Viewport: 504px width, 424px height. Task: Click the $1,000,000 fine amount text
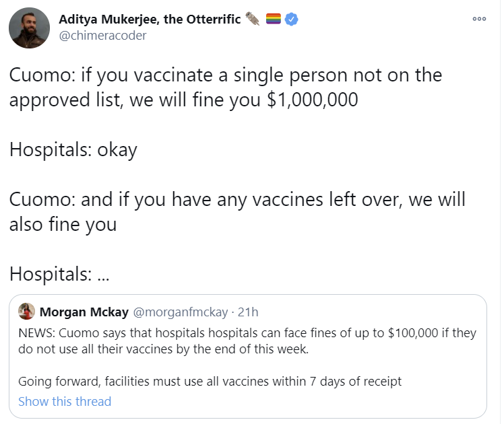click(x=312, y=99)
